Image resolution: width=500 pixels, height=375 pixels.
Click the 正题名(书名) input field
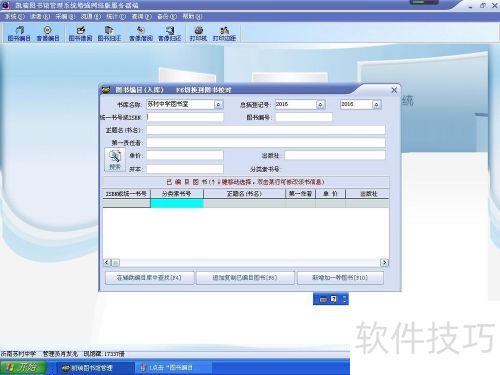point(266,130)
